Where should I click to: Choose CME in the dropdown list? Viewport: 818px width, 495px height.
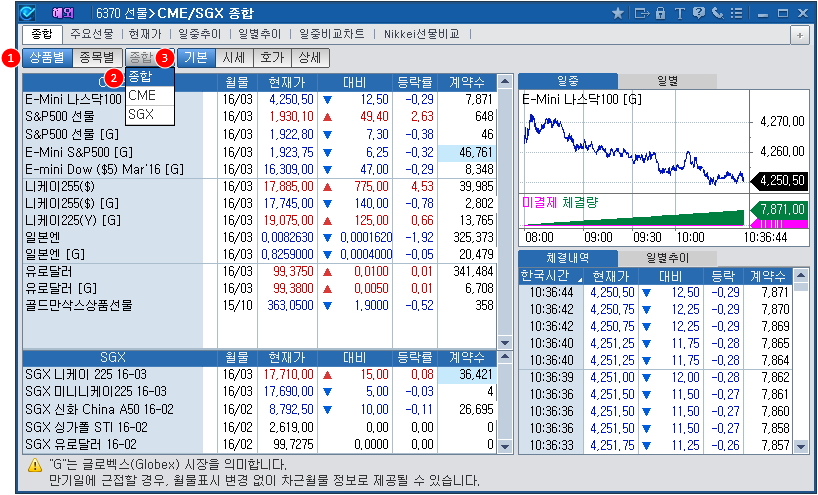coord(150,95)
